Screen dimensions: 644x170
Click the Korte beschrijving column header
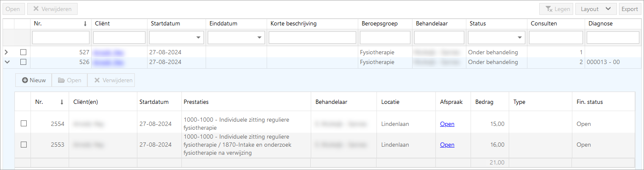click(x=312, y=24)
